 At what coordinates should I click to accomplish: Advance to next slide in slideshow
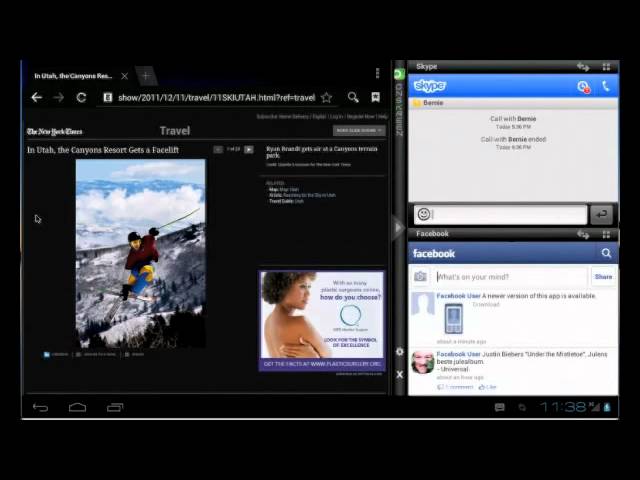[x=249, y=149]
